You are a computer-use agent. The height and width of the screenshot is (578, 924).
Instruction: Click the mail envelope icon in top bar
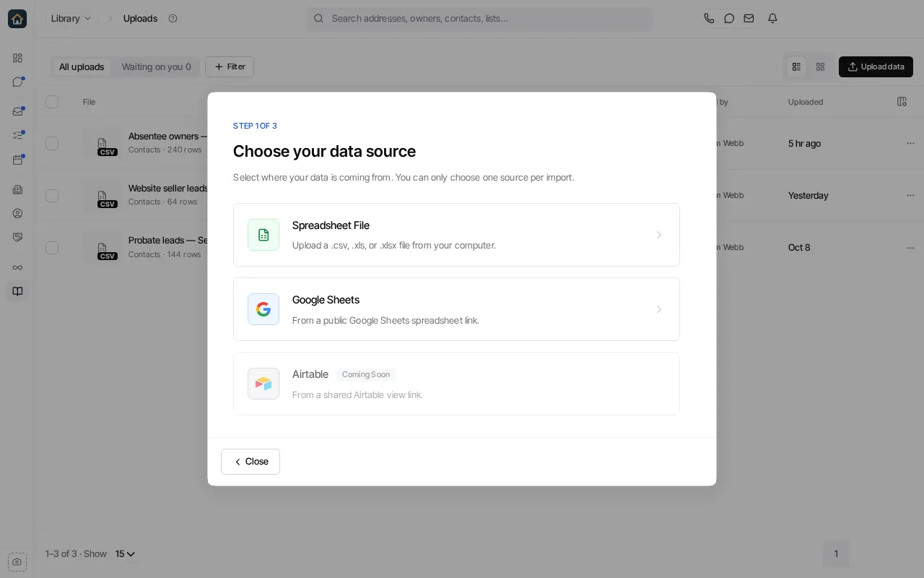tap(749, 19)
